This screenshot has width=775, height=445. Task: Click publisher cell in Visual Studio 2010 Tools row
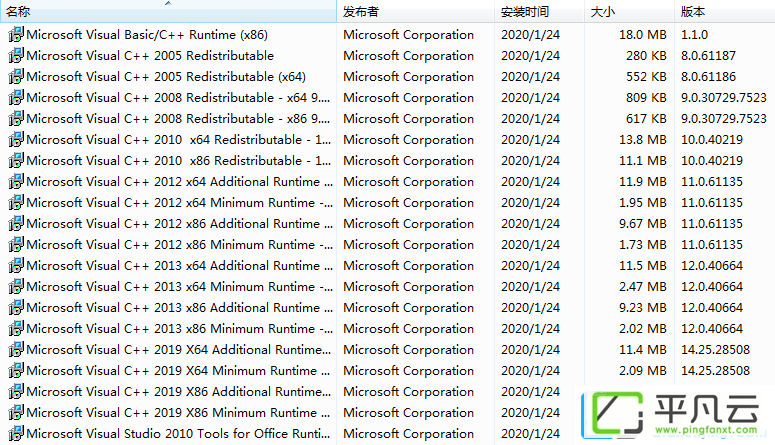point(408,434)
